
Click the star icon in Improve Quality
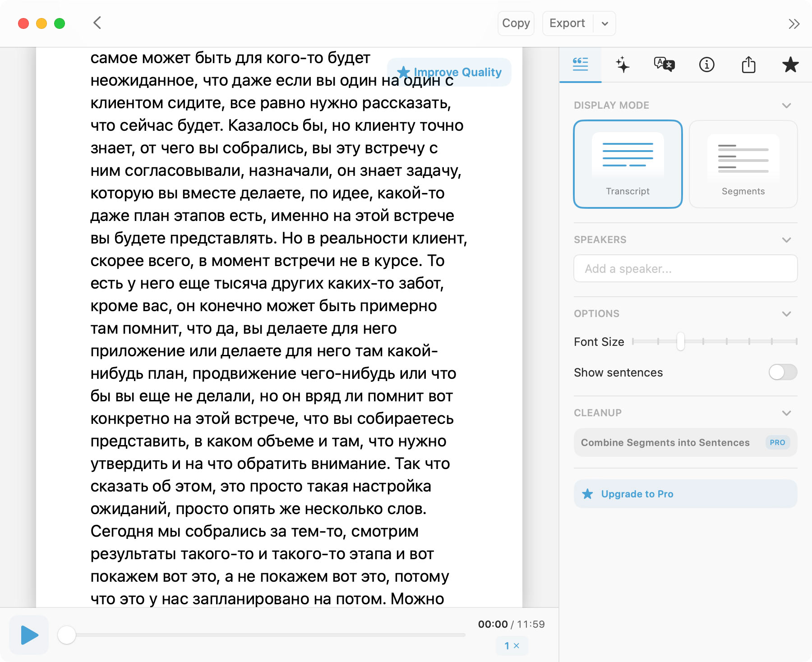(x=403, y=72)
